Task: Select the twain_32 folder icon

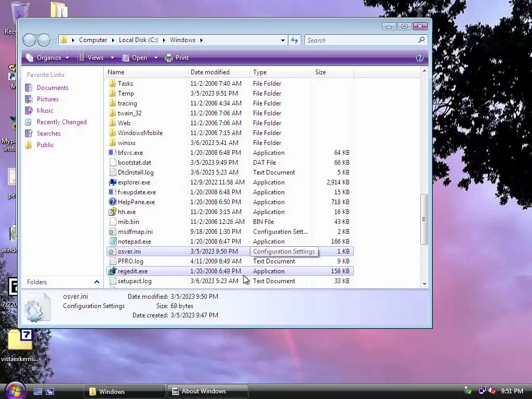Action: (x=112, y=113)
